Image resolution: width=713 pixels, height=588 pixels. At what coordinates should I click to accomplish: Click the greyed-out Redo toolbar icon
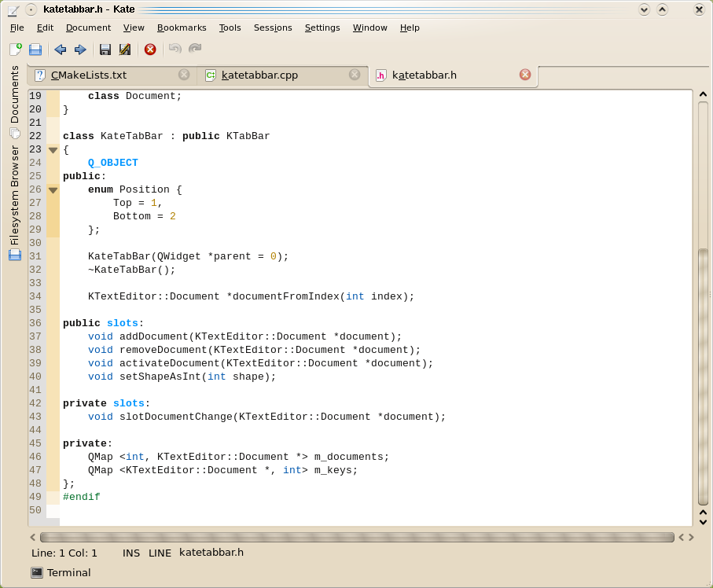click(x=195, y=48)
